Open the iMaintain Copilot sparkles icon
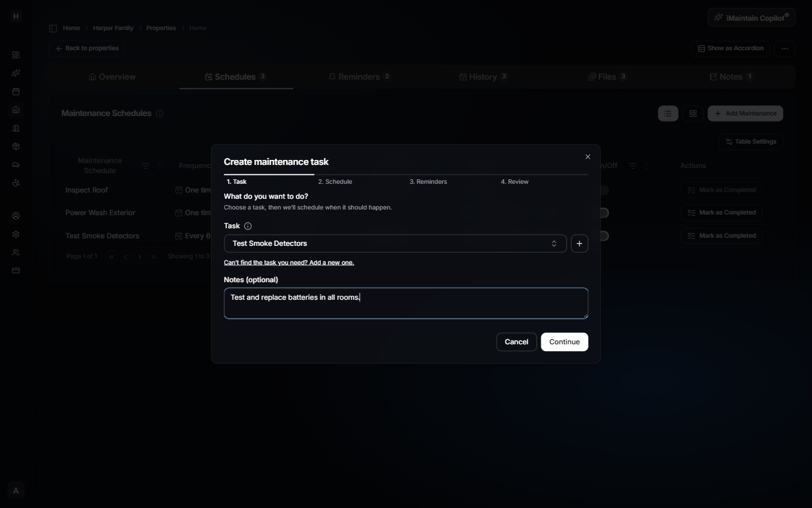812x508 pixels. [718, 17]
